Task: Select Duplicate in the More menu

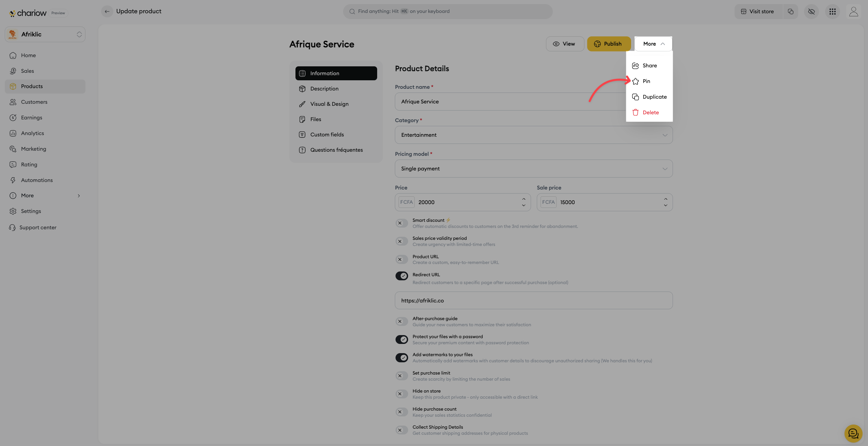Action: (654, 97)
